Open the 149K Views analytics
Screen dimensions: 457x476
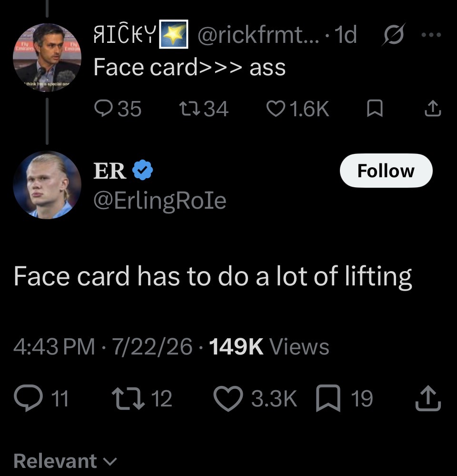point(269,346)
